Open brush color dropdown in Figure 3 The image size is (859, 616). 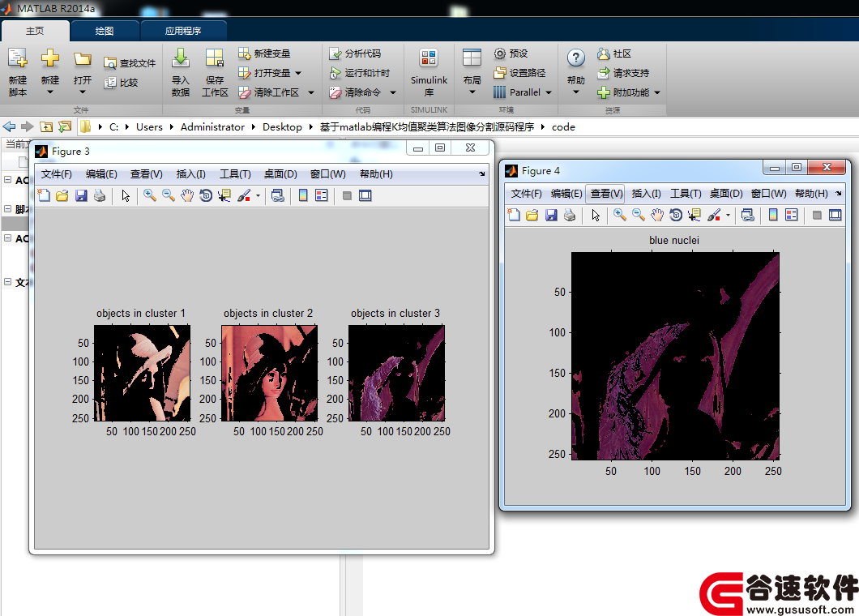(x=258, y=195)
